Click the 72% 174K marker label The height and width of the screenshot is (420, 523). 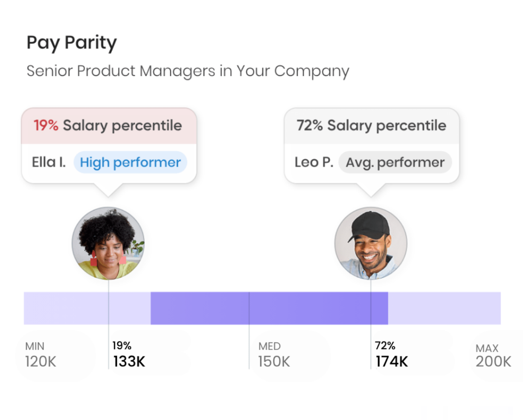pyautogui.click(x=391, y=355)
